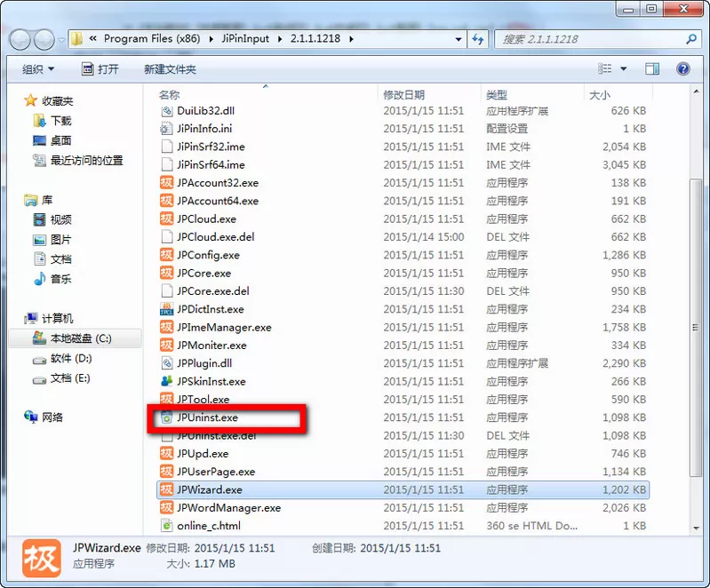Select 图片 library in sidebar
Viewport: 710px width, 588px height.
coord(60,240)
